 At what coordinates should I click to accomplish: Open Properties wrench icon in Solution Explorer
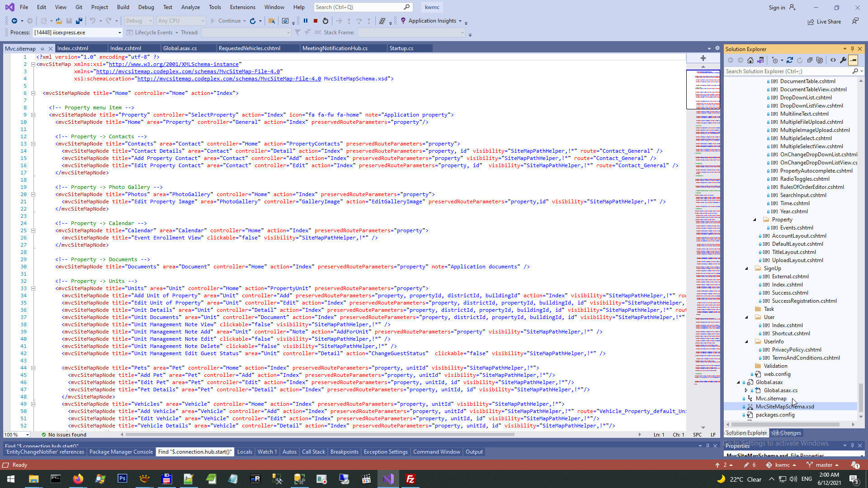tap(843, 60)
